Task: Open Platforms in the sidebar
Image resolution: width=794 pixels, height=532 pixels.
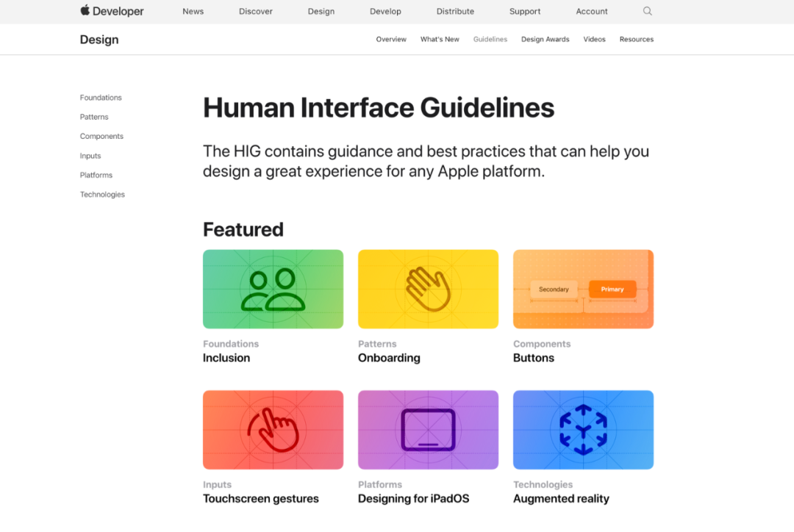Action: pyautogui.click(x=96, y=175)
